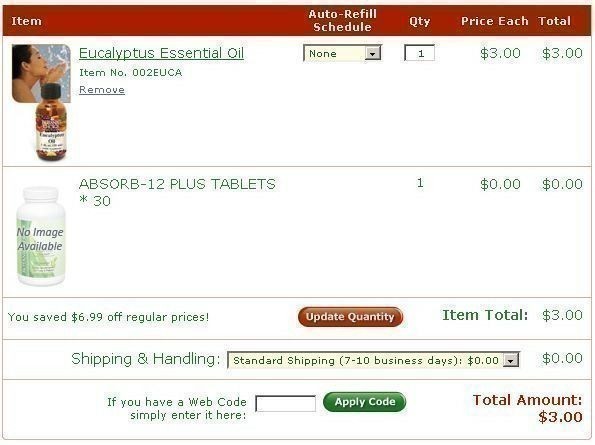Remove Eucalyptus Essential Oil from cart

click(x=102, y=90)
